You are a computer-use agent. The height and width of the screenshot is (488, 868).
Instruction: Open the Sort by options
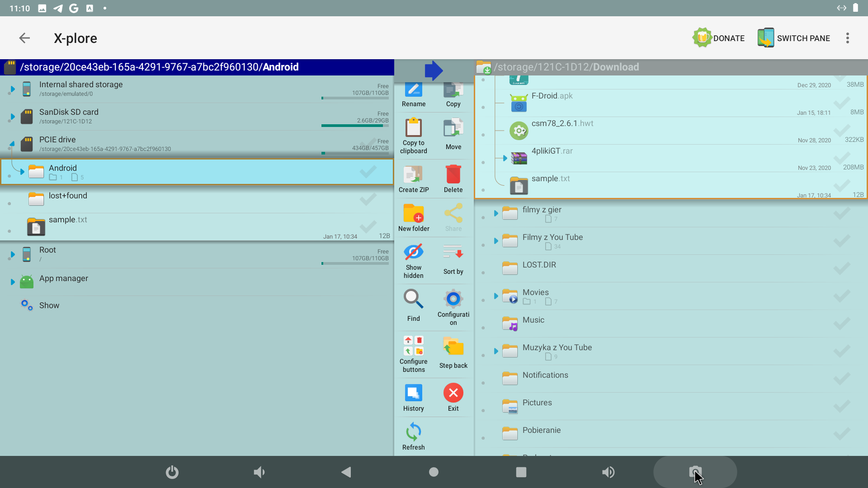453,252
